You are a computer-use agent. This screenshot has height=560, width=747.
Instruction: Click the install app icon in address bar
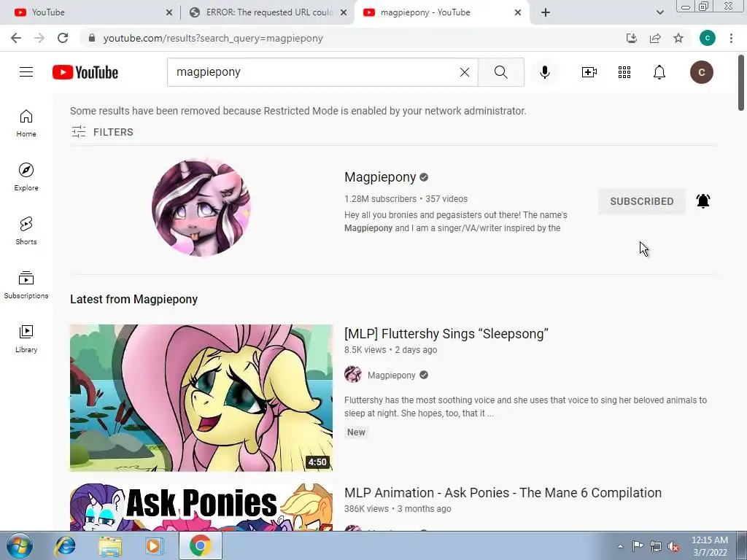(632, 38)
